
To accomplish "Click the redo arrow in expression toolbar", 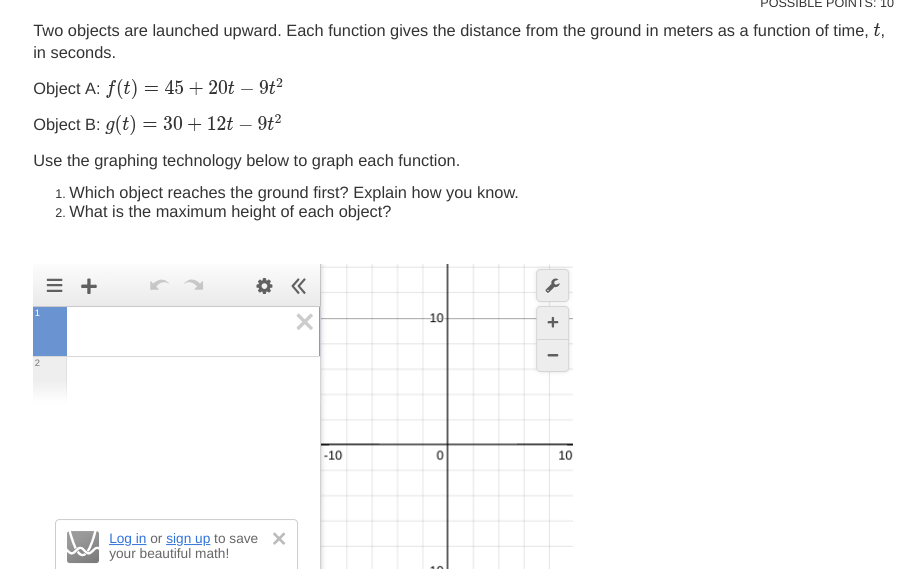I will pos(194,285).
